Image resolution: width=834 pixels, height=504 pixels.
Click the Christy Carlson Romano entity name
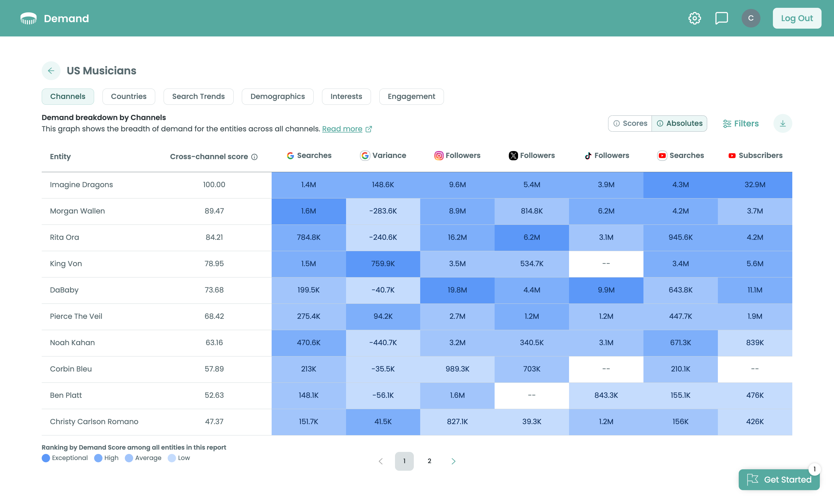pyautogui.click(x=94, y=422)
